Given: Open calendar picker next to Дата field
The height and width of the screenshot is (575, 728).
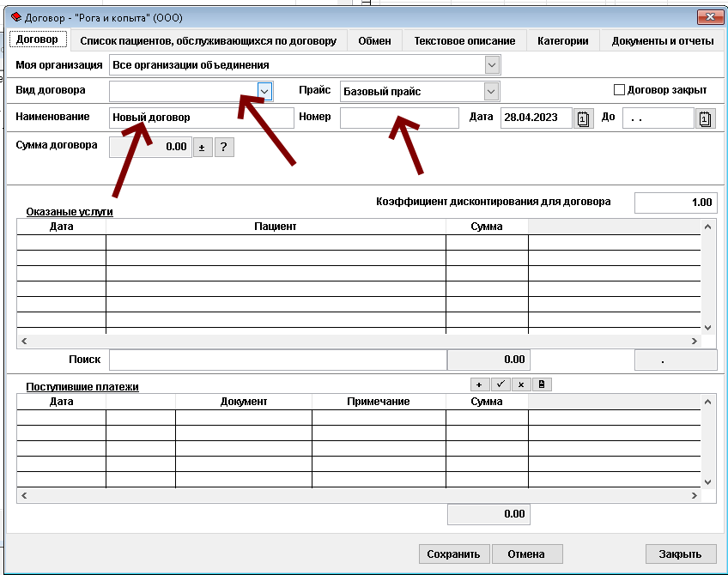Looking at the screenshot, I should (583, 118).
